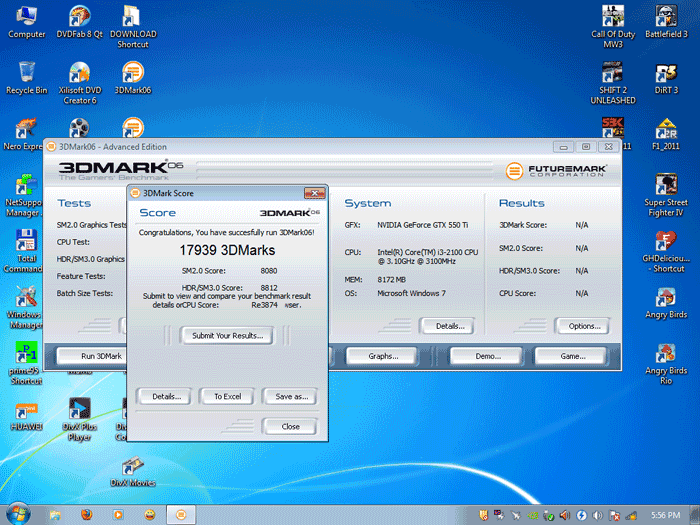The image size is (700, 525).
Task: Select NetSupport Manager desktop icon
Action: (x=23, y=195)
